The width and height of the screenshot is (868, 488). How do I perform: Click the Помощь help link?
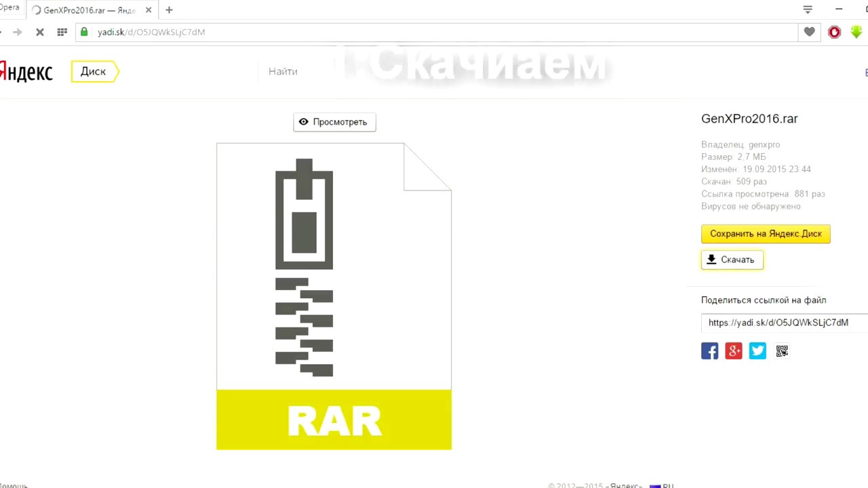(x=14, y=485)
